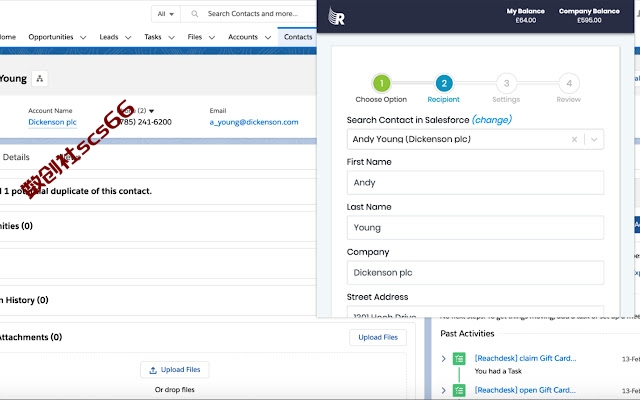Viewport: 640px width, 400px height.
Task: Expand the claim Gift Card activity
Action: [x=443, y=359]
